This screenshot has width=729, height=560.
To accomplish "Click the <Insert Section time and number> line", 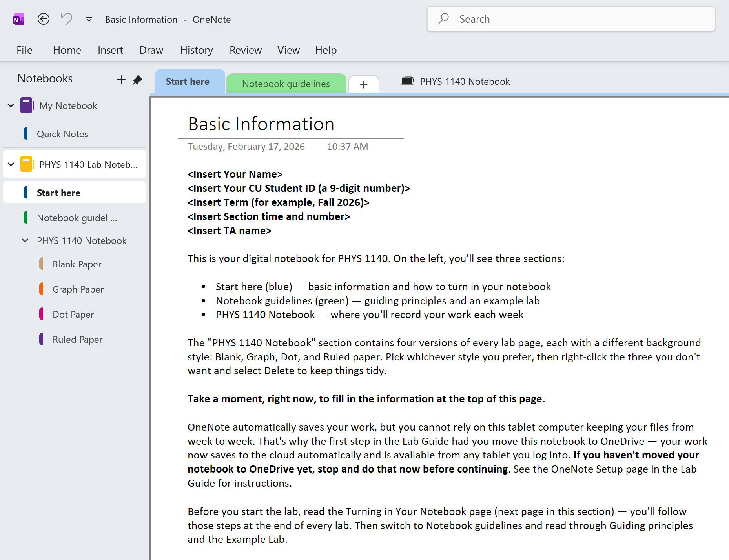I will (268, 216).
